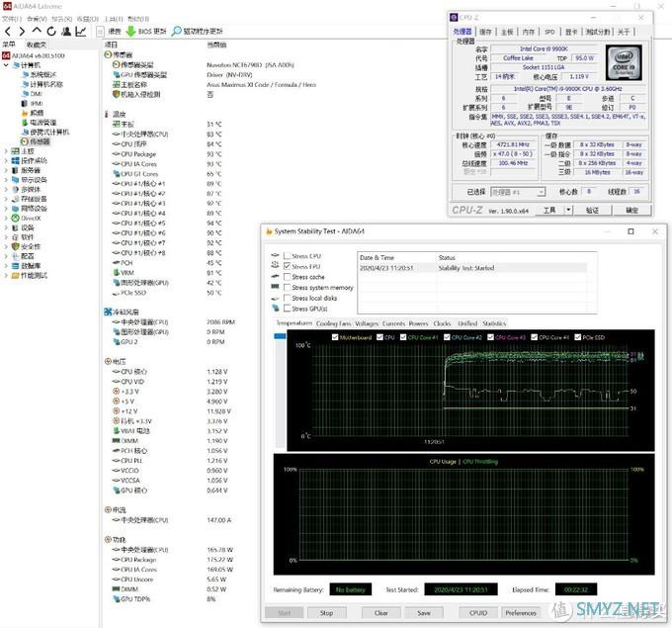This screenshot has width=672, height=628.
Task: Open the 收藏夹 favorites panel tab in AIDA64
Action: click(37, 45)
